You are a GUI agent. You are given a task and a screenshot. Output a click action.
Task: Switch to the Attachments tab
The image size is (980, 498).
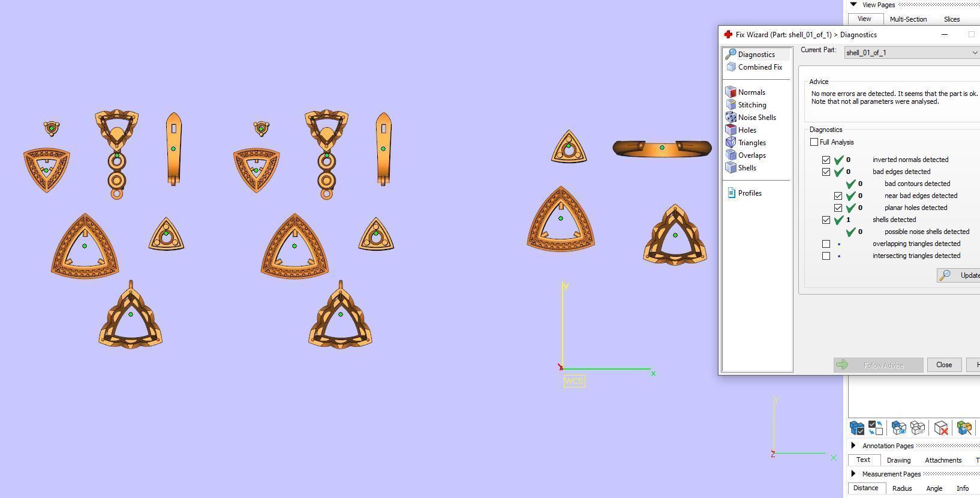click(x=943, y=460)
